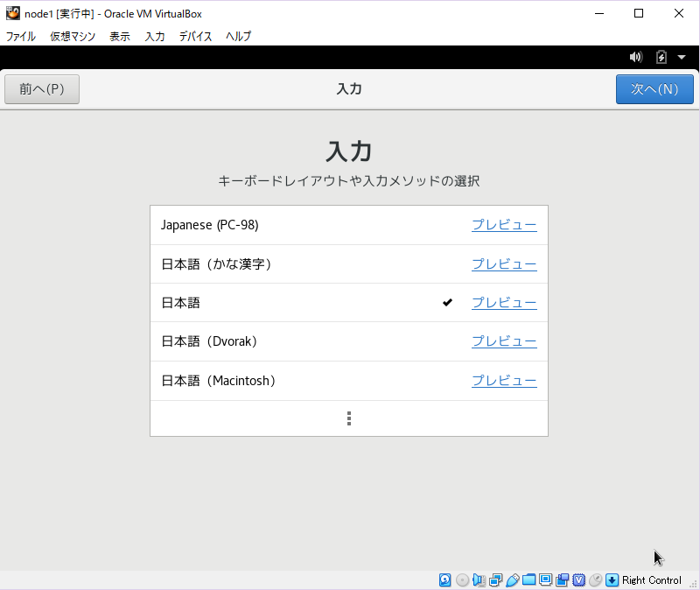Open the 入力 menu in the menu bar

tap(155, 36)
